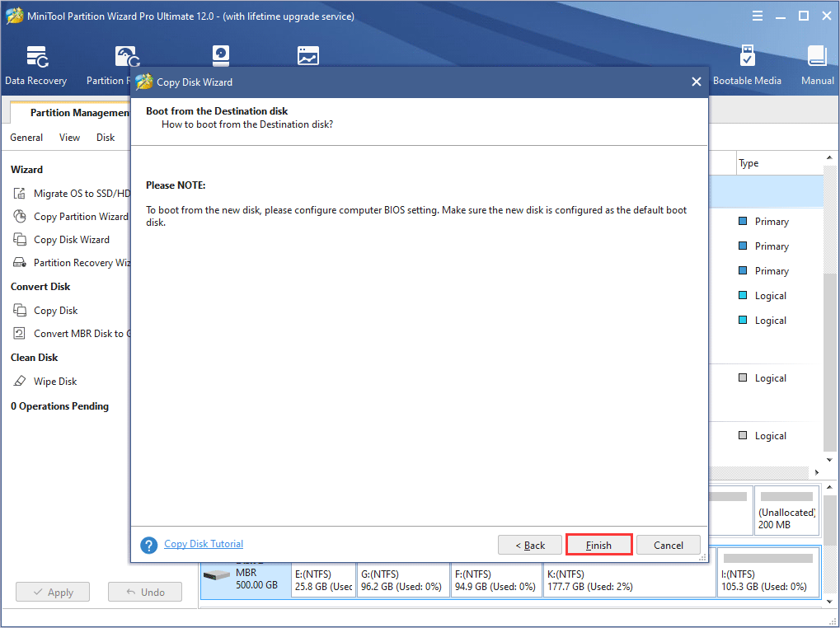Click the disk map scroll-up arrow
The height and width of the screenshot is (628, 840).
click(x=830, y=487)
